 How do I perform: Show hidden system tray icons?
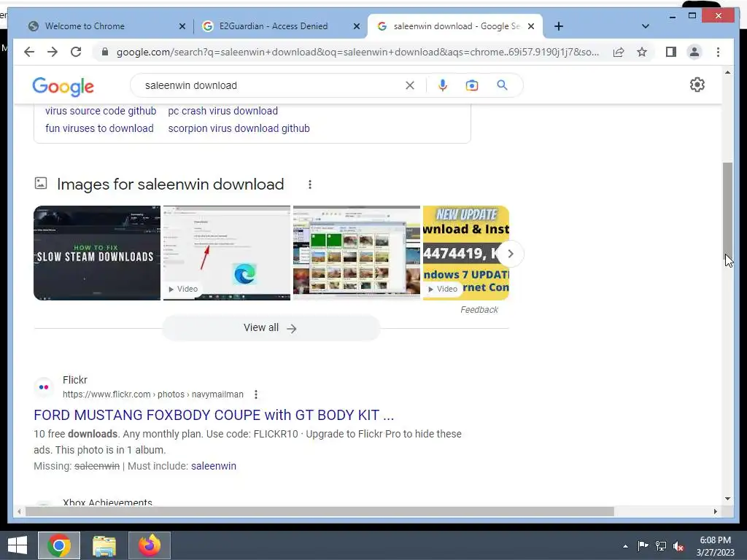(625, 546)
